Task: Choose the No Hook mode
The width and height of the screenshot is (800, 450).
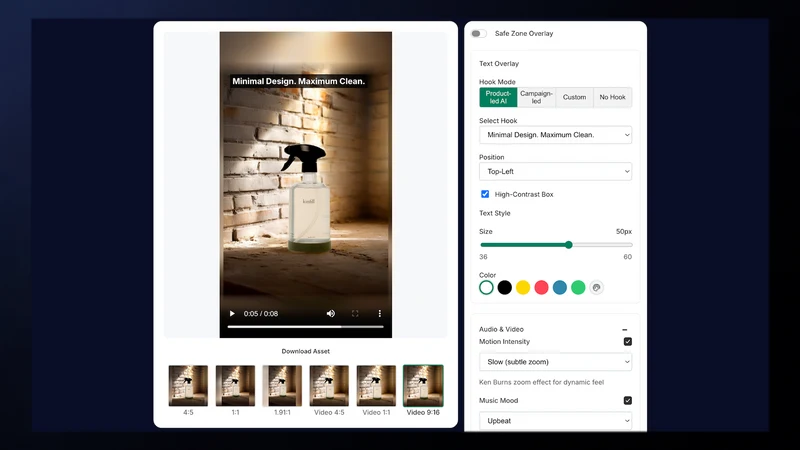Action: coord(612,97)
